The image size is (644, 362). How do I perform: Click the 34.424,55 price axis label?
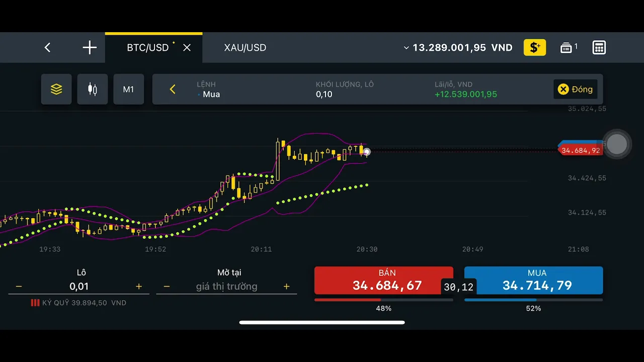(587, 178)
